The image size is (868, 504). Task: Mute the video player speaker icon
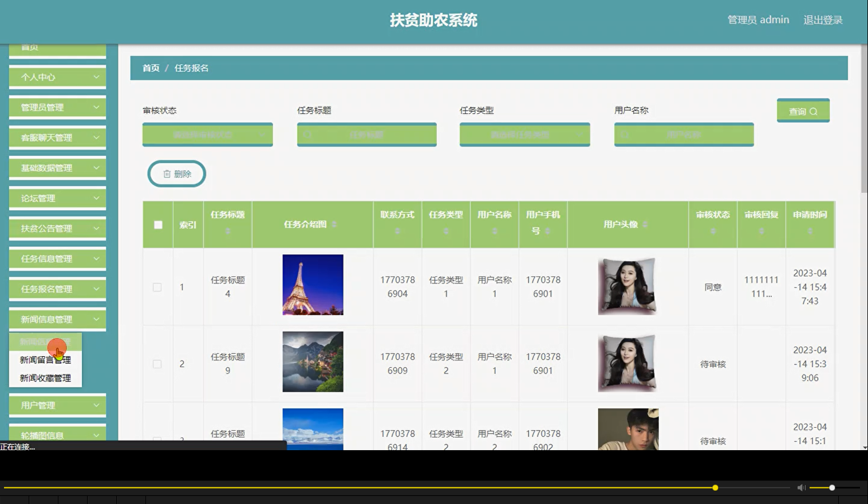click(x=801, y=487)
